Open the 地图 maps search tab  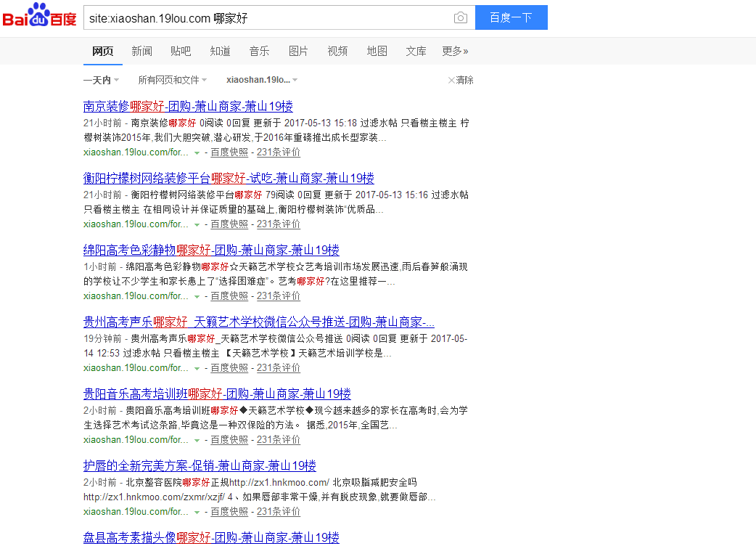377,52
